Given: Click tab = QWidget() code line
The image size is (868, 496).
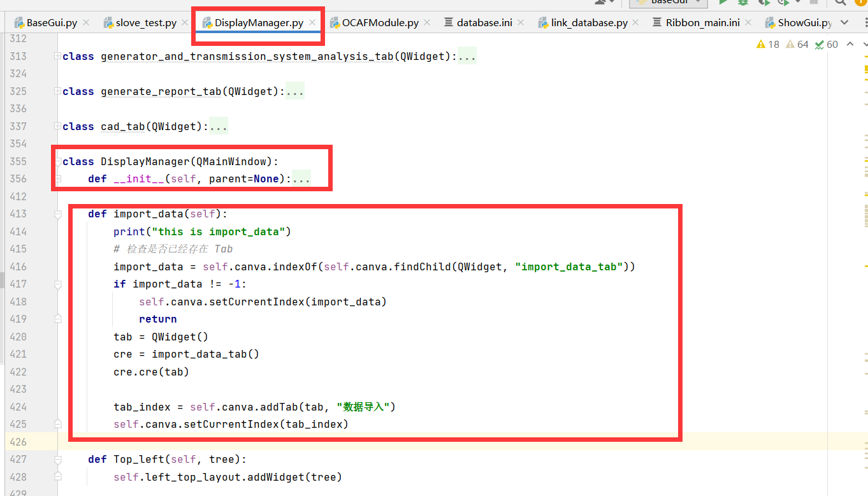Looking at the screenshot, I should [x=161, y=337].
